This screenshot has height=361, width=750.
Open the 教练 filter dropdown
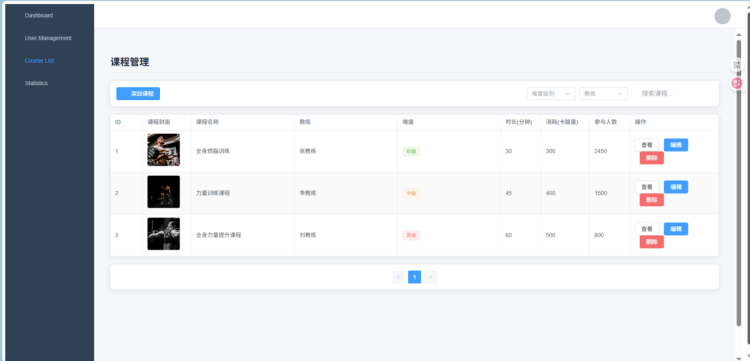(x=603, y=94)
